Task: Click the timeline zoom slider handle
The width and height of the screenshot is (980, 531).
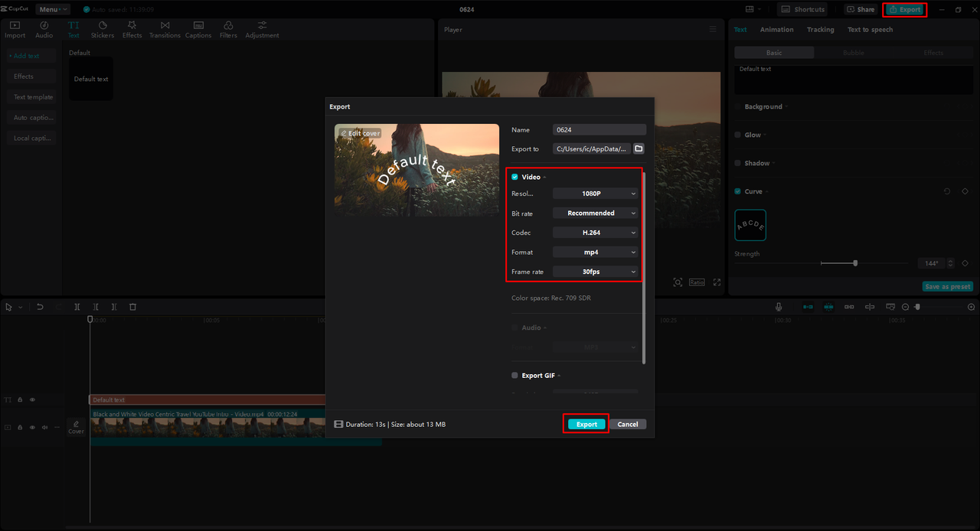Action: tap(918, 307)
